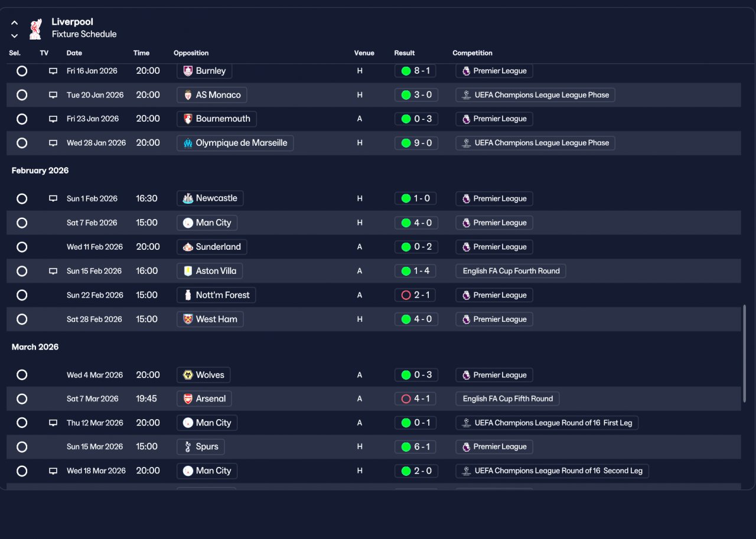Open the 4 - 1 result against Arsenal

pos(416,398)
